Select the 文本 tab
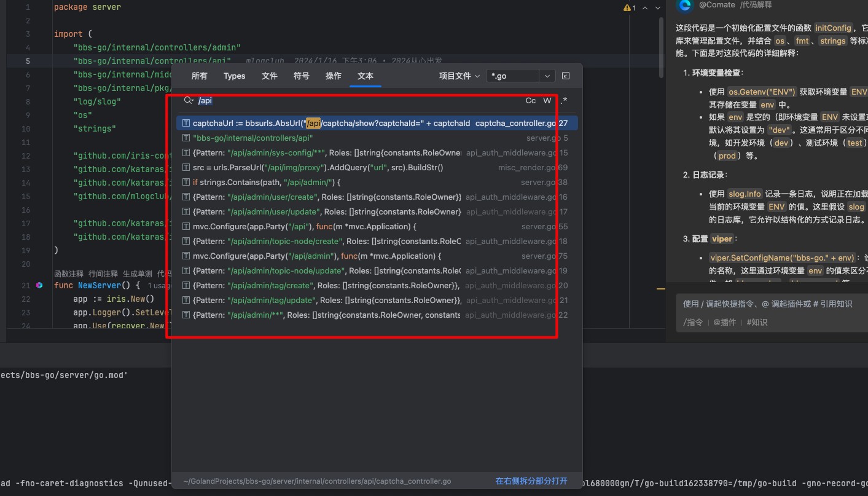The height and width of the screenshot is (496, 868). tap(366, 76)
